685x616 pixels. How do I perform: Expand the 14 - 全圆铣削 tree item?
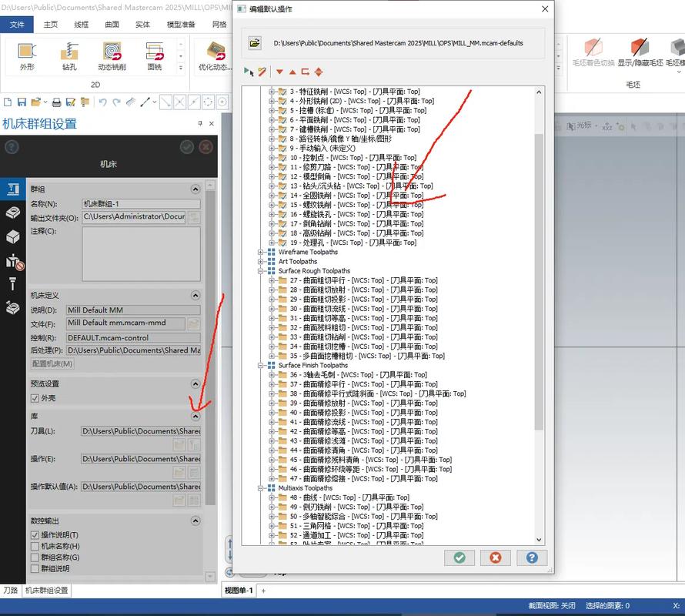click(x=272, y=196)
